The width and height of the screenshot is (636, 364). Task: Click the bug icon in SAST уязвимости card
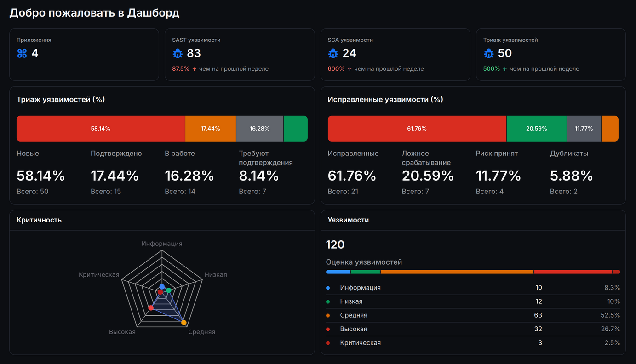(x=178, y=53)
